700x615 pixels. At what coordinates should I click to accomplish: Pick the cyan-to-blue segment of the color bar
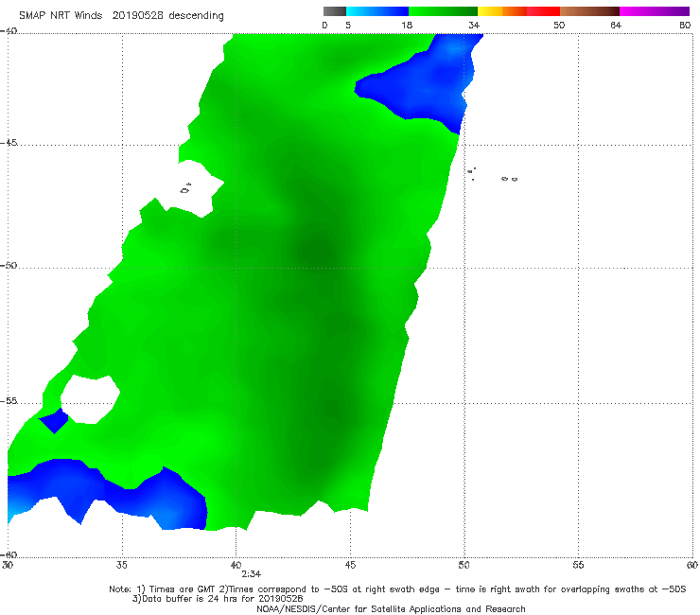coord(377,11)
